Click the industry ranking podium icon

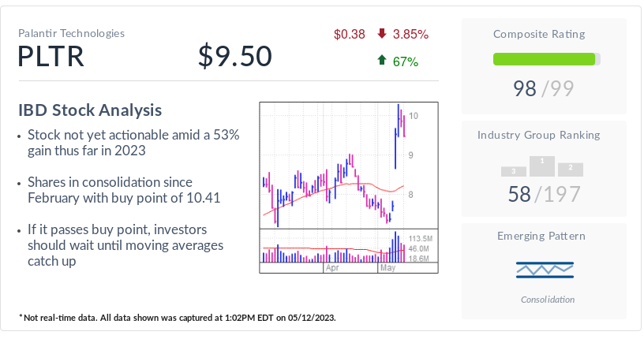tap(542, 166)
